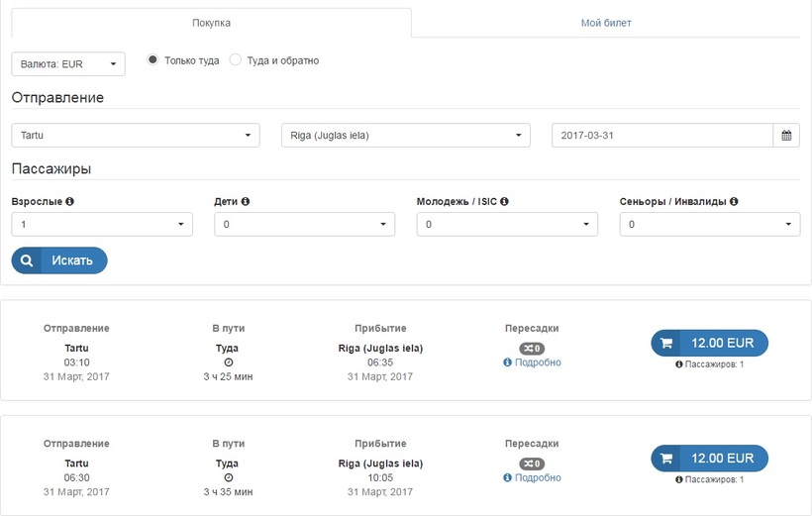Click clock icon in the 03:10 trip row
The width and height of the screenshot is (812, 516).
[228, 362]
